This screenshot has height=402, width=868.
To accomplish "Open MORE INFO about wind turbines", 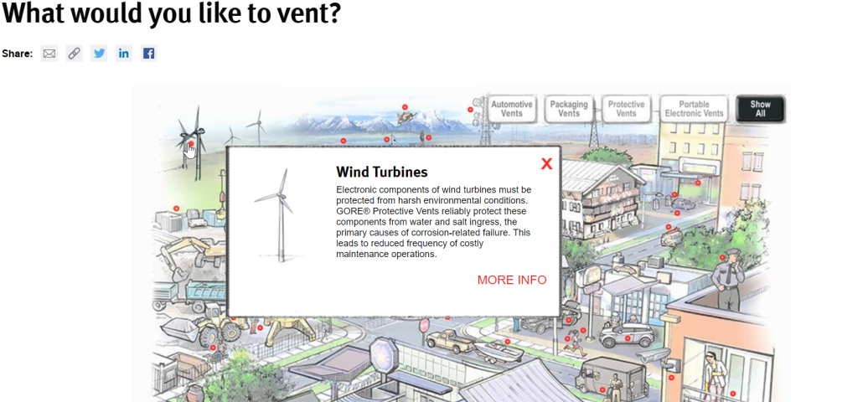I will (511, 280).
